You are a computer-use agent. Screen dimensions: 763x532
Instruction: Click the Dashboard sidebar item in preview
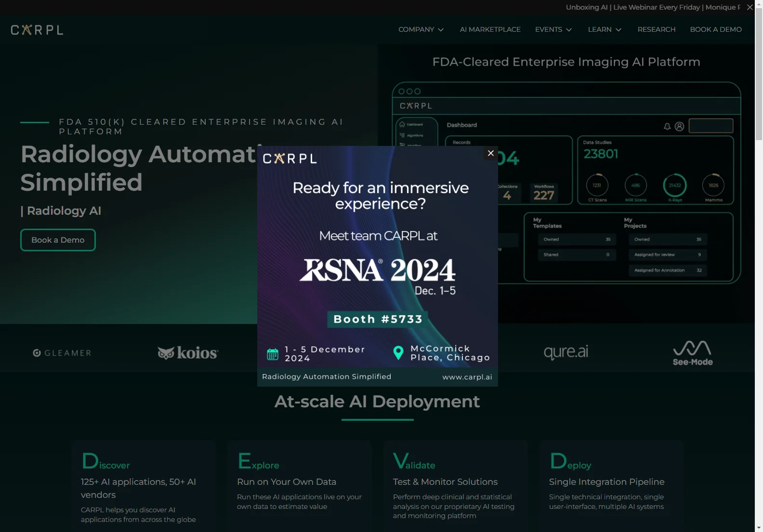[x=411, y=124]
